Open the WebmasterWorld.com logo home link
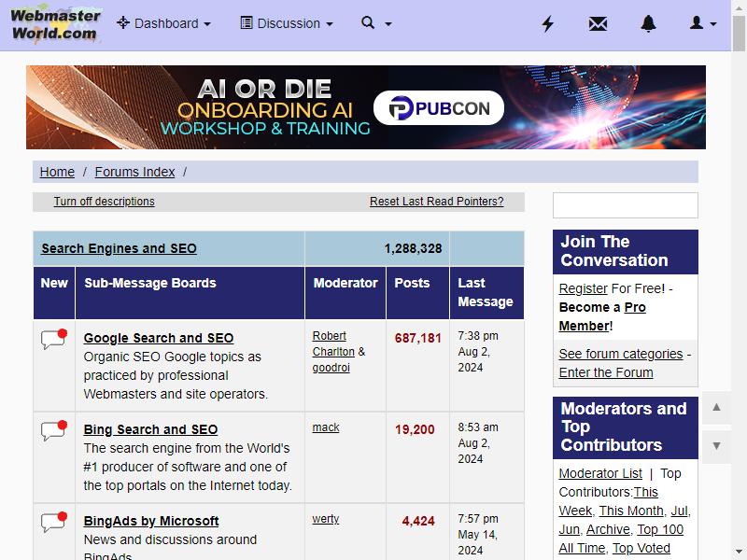Viewport: 747px width, 560px height. pos(55,24)
